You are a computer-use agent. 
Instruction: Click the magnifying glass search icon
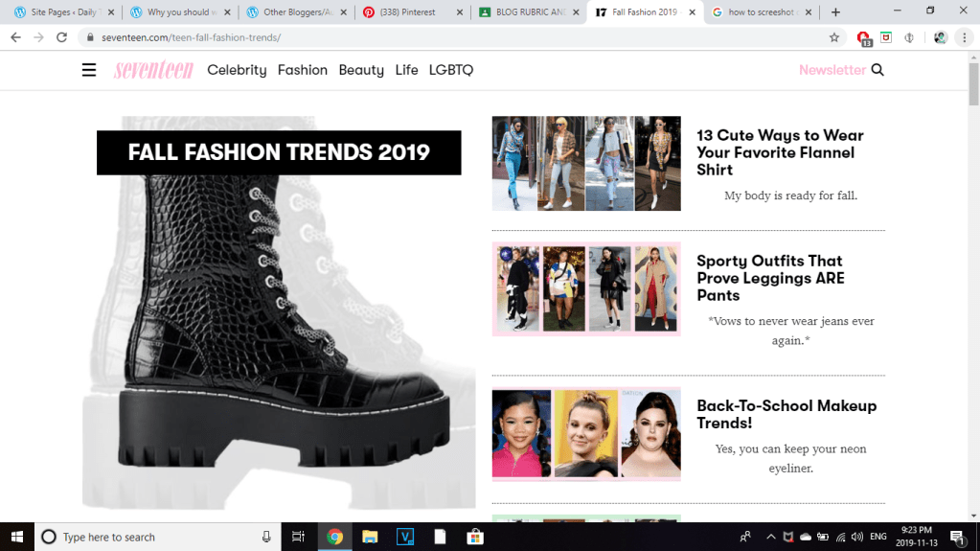click(877, 70)
